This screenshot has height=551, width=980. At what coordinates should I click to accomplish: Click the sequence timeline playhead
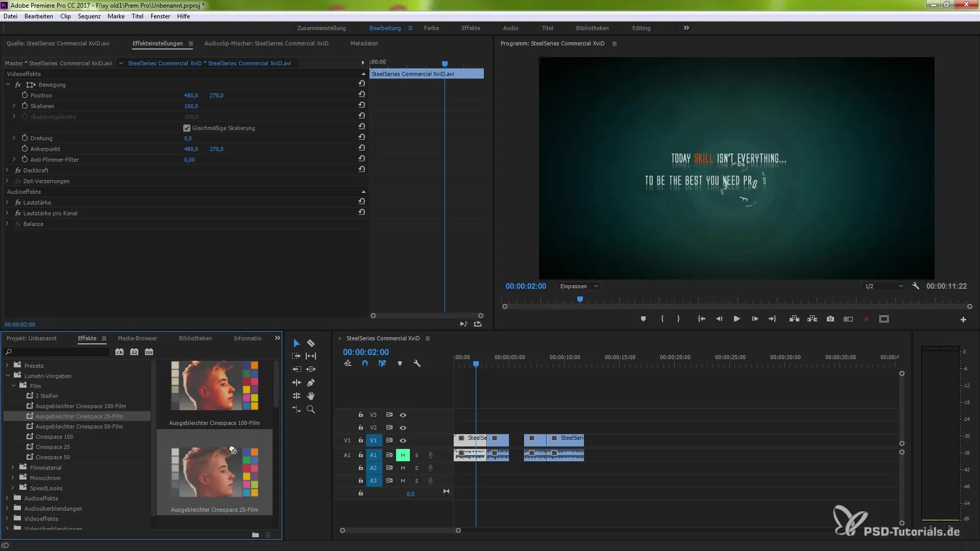tap(476, 364)
